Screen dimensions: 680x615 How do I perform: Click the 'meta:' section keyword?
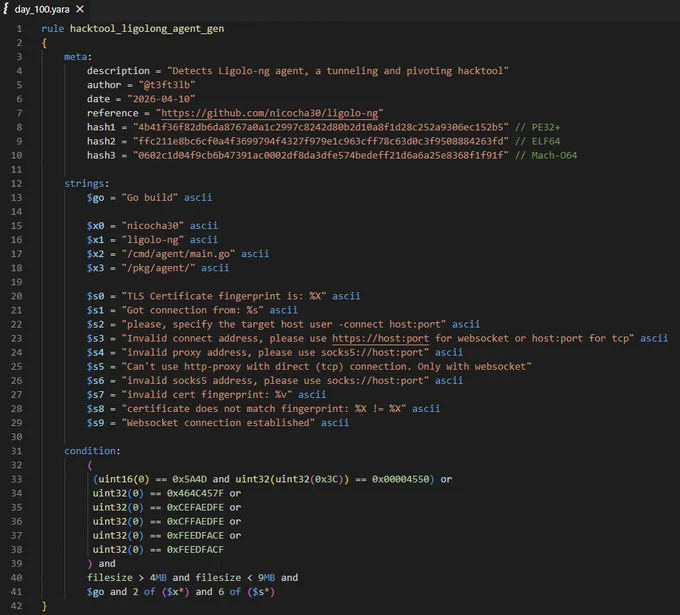[x=78, y=57]
